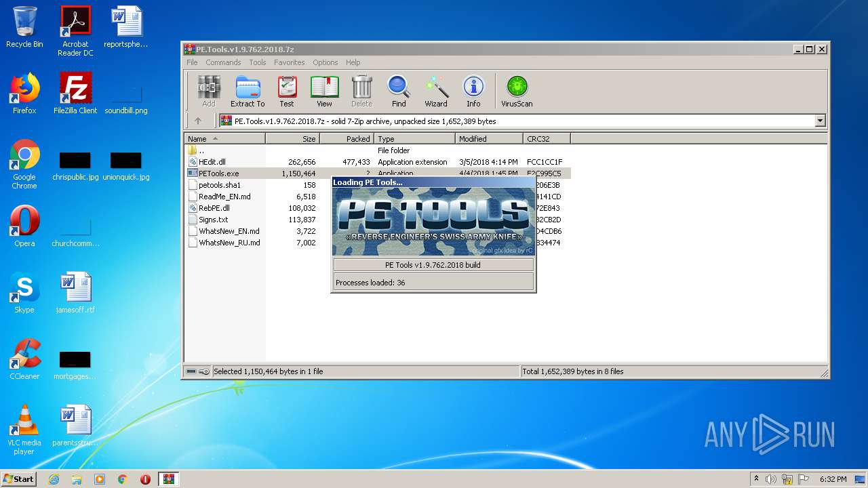This screenshot has width=868, height=488.
Task: Open Windows Explorer from the taskbar
Action: 77,479
